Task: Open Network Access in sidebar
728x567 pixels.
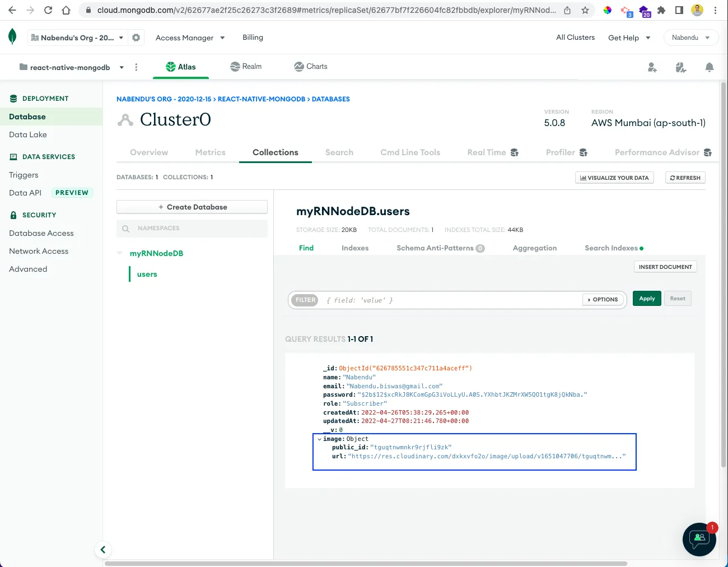Action: tap(39, 252)
